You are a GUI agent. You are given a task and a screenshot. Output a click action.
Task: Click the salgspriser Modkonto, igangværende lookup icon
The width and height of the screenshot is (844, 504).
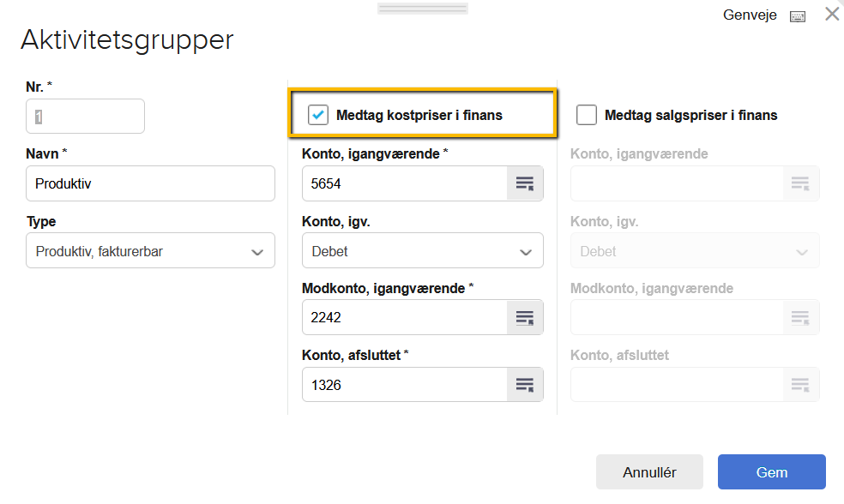tap(801, 317)
